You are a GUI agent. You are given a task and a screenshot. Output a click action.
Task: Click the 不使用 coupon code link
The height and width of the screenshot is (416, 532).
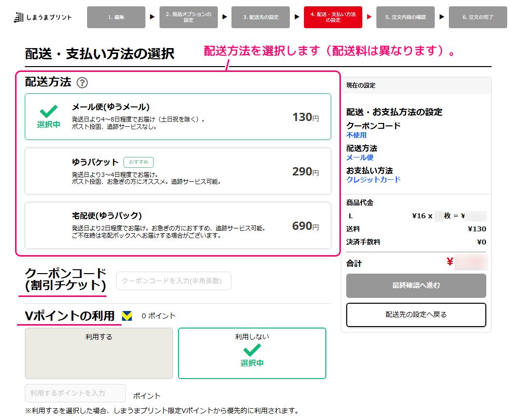[x=356, y=135]
